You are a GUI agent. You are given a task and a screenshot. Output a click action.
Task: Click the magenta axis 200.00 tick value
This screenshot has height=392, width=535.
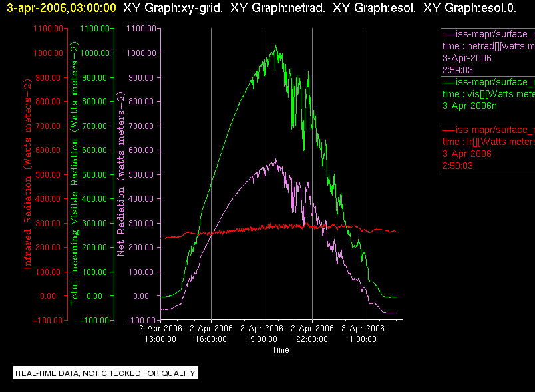pos(141,248)
